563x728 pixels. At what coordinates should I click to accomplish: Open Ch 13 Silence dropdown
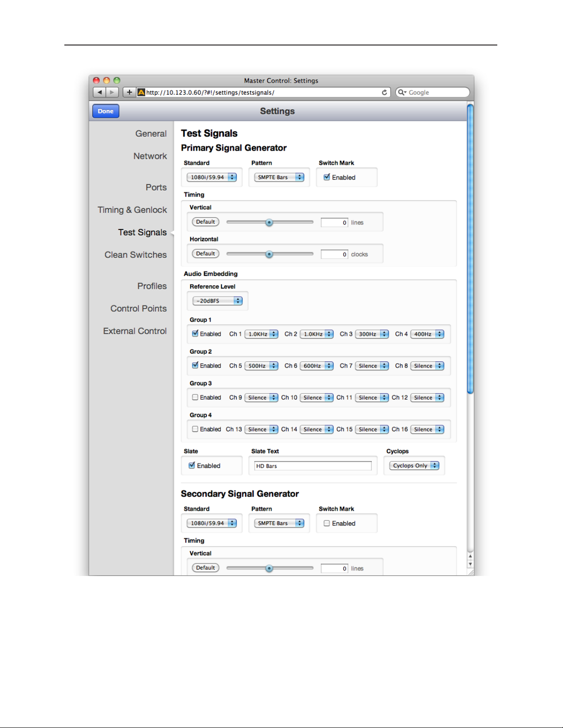[x=262, y=429]
